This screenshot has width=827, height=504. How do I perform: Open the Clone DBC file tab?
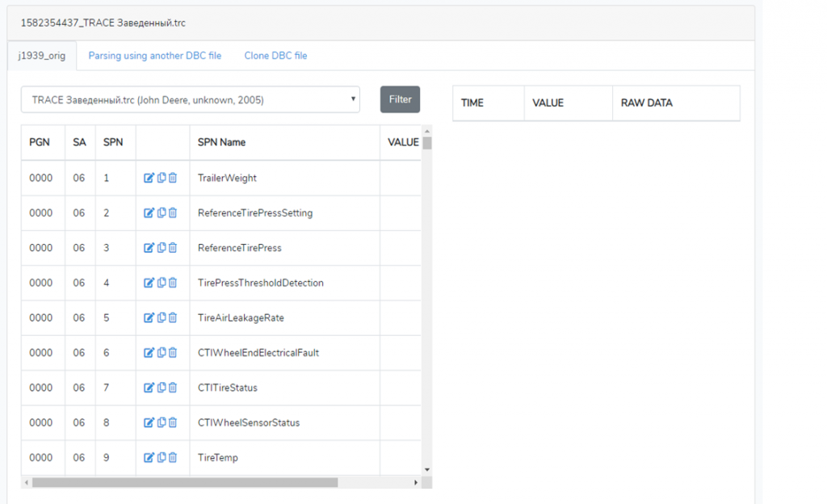(275, 56)
